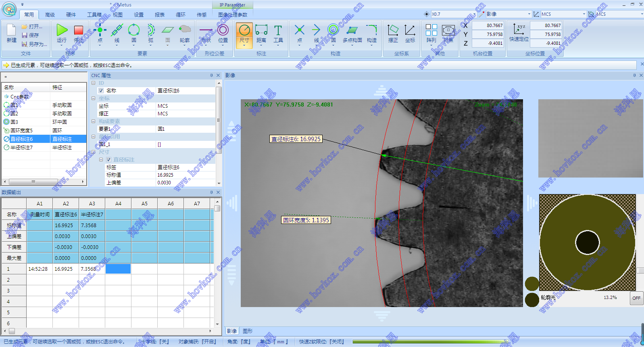Click the 另存为... save-as button

tap(35, 44)
